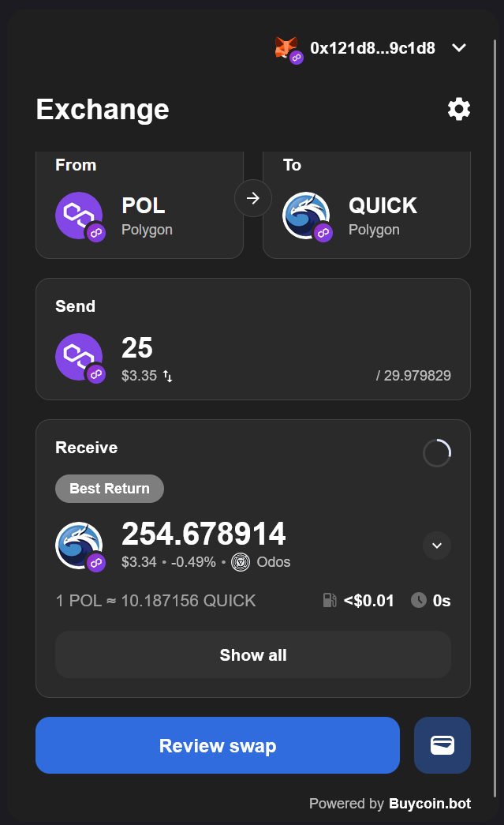Open the wallet card button beside Review swap
Screen dimensions: 504x825
(442, 745)
